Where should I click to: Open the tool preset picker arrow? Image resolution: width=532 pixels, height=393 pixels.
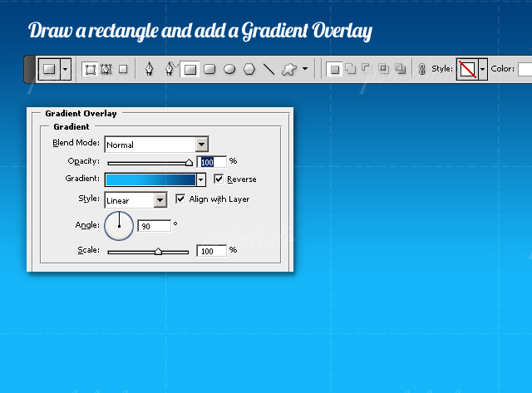(x=66, y=69)
